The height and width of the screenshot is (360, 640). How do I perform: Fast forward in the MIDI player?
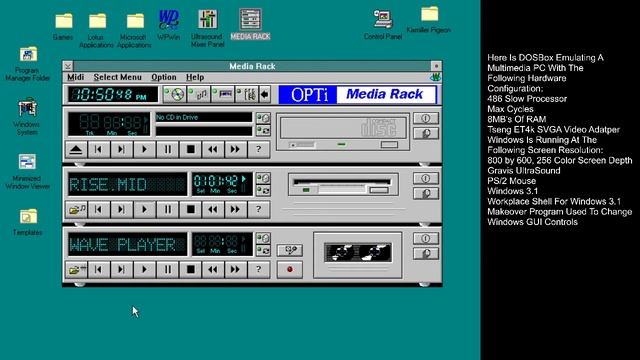(x=236, y=209)
